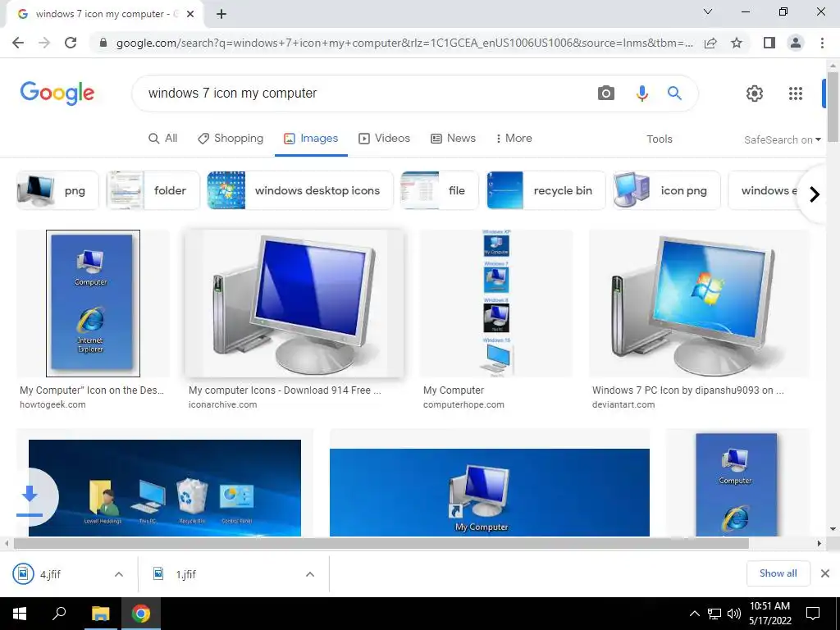This screenshot has width=840, height=630.
Task: Click the network tray icon
Action: pyautogui.click(x=714, y=614)
